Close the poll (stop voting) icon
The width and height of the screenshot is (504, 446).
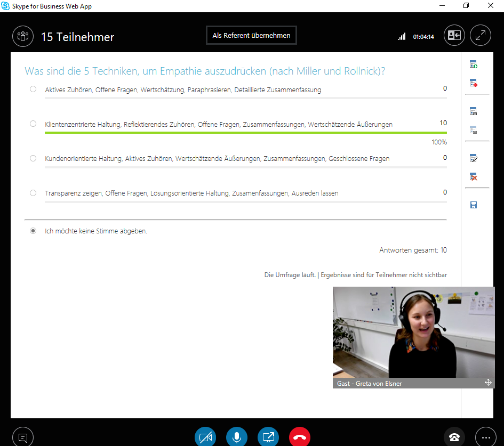pos(473,83)
